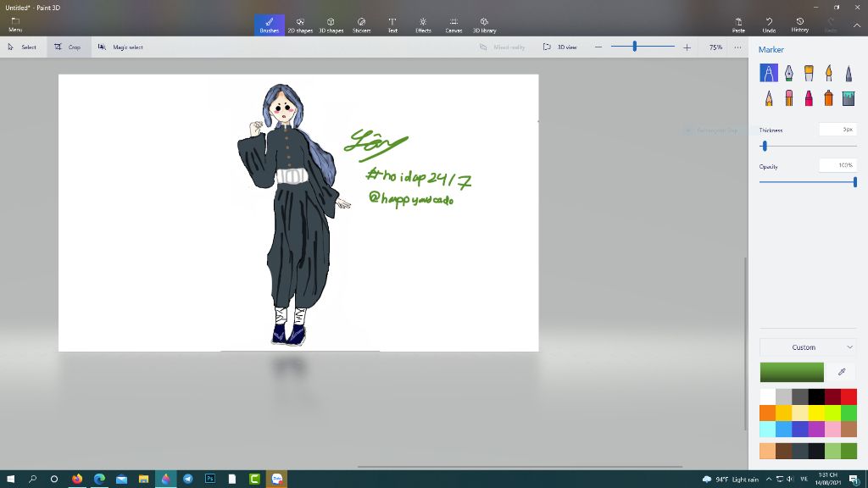Image resolution: width=868 pixels, height=488 pixels.
Task: Pick the purple color swatch
Action: point(816,429)
